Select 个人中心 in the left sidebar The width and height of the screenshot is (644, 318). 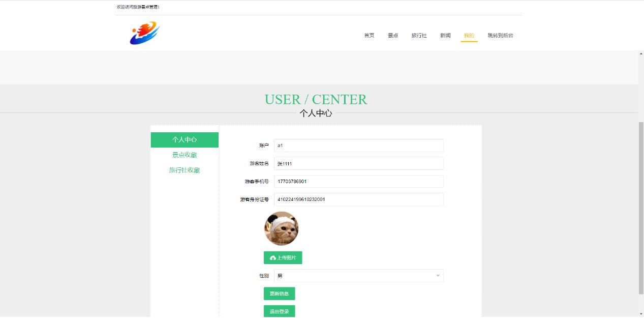pyautogui.click(x=185, y=140)
